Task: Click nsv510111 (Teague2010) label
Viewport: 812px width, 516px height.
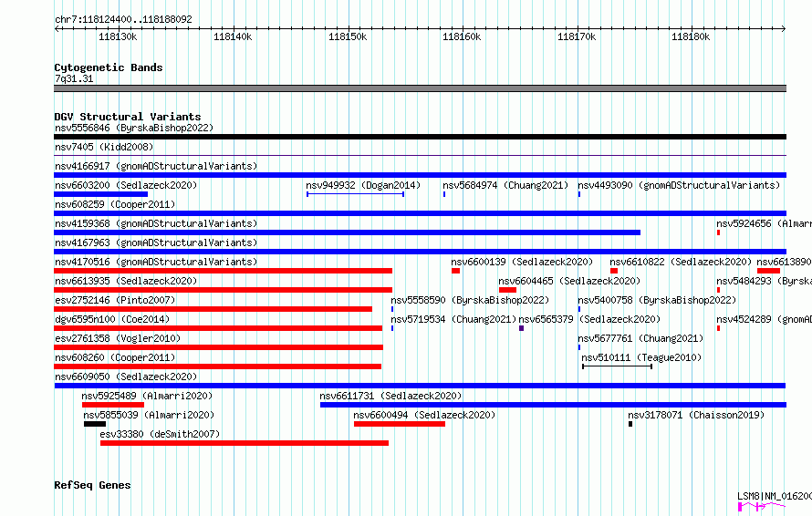Action: (641, 357)
